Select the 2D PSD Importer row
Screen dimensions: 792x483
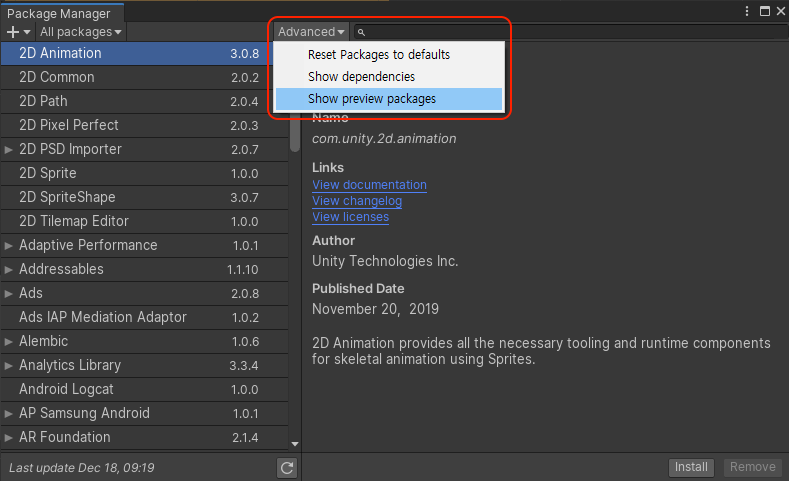[x=144, y=150]
